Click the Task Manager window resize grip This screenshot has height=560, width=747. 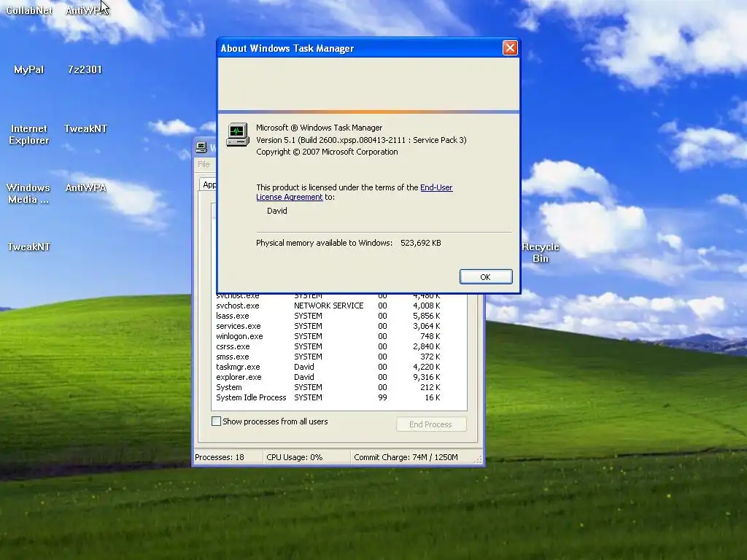(x=479, y=459)
